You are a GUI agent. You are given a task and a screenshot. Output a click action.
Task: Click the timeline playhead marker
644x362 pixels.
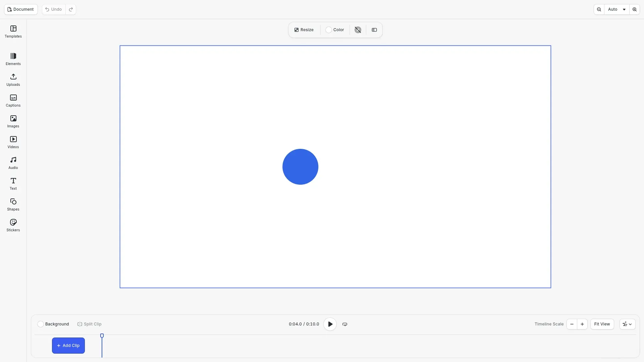pyautogui.click(x=102, y=336)
